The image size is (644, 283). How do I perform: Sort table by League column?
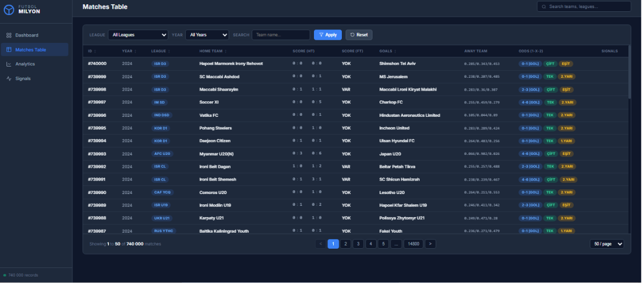[x=160, y=51]
